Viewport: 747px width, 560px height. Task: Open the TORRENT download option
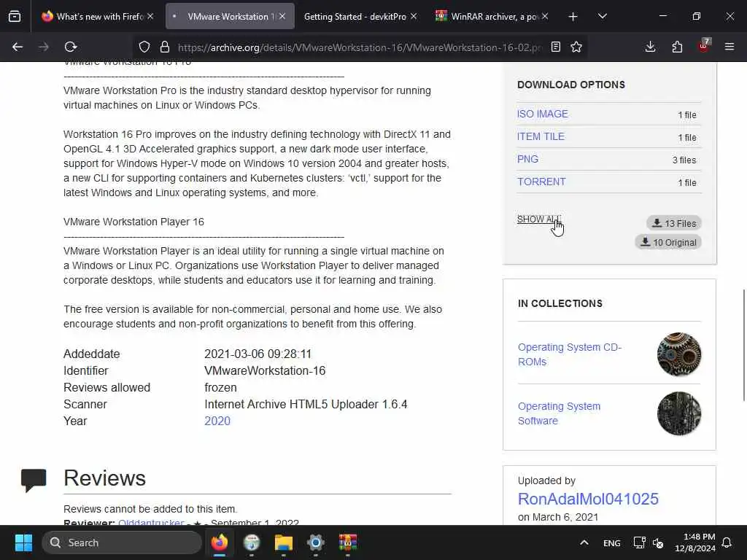click(x=542, y=182)
